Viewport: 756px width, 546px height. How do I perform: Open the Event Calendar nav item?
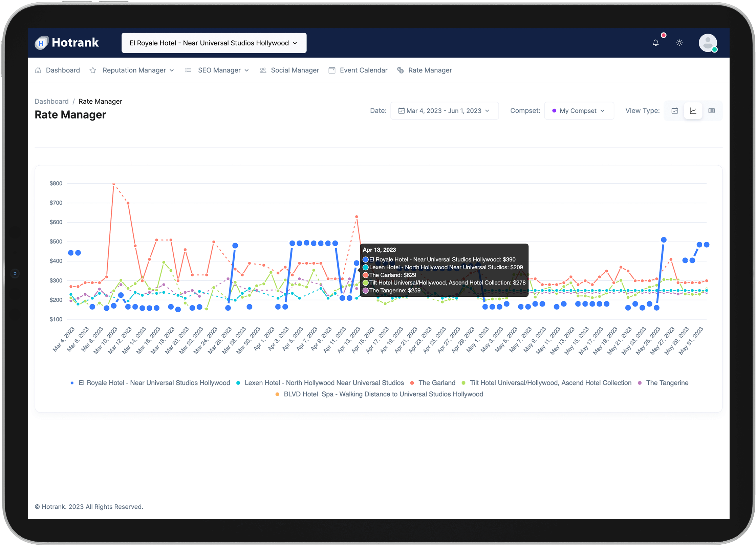point(364,70)
